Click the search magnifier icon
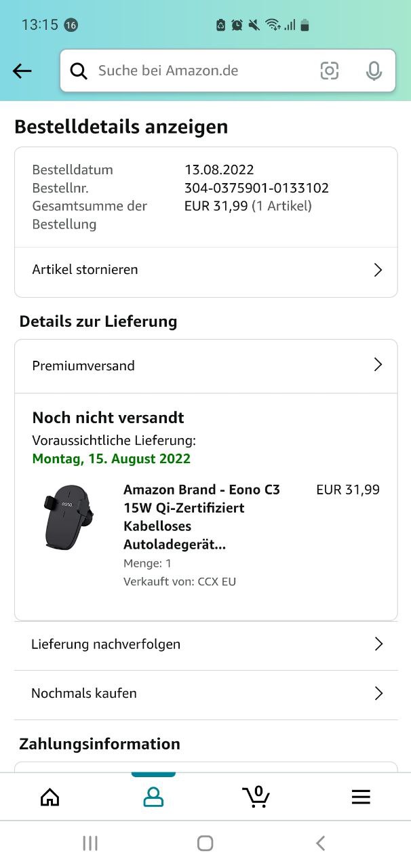 click(x=79, y=71)
